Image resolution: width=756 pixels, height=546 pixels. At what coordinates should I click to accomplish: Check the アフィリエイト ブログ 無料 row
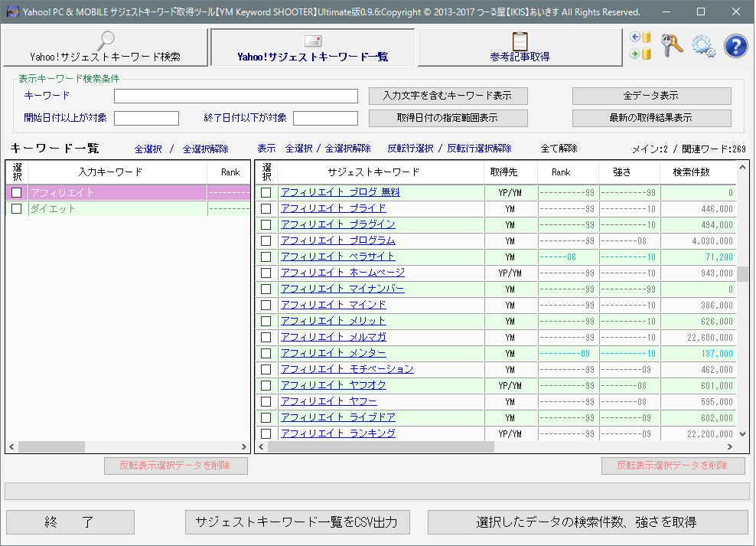(x=266, y=192)
